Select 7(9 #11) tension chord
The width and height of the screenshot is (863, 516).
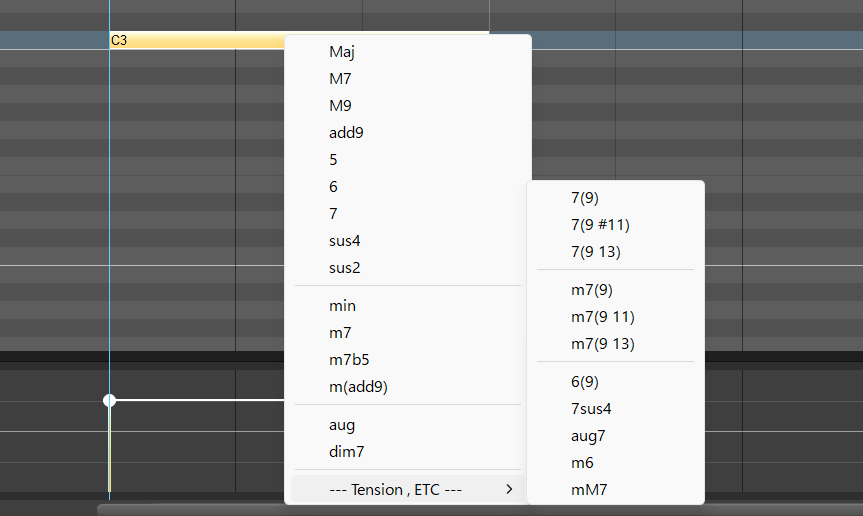(600, 225)
